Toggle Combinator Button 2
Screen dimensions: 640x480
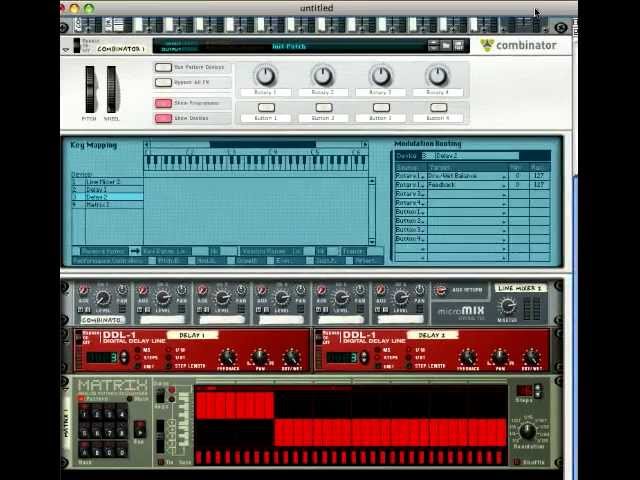(x=324, y=107)
